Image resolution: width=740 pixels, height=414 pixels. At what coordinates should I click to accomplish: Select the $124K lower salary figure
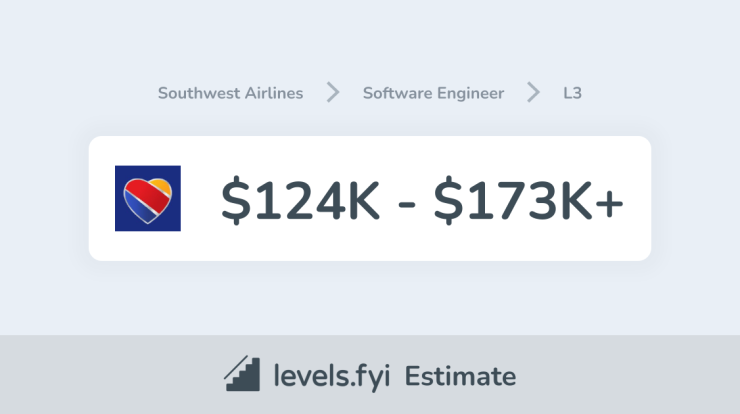[x=300, y=200]
